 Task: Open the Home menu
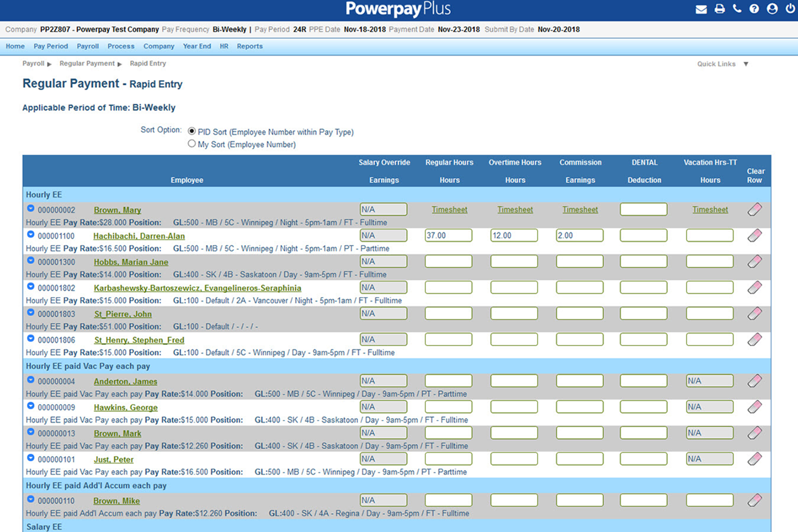[x=15, y=46]
